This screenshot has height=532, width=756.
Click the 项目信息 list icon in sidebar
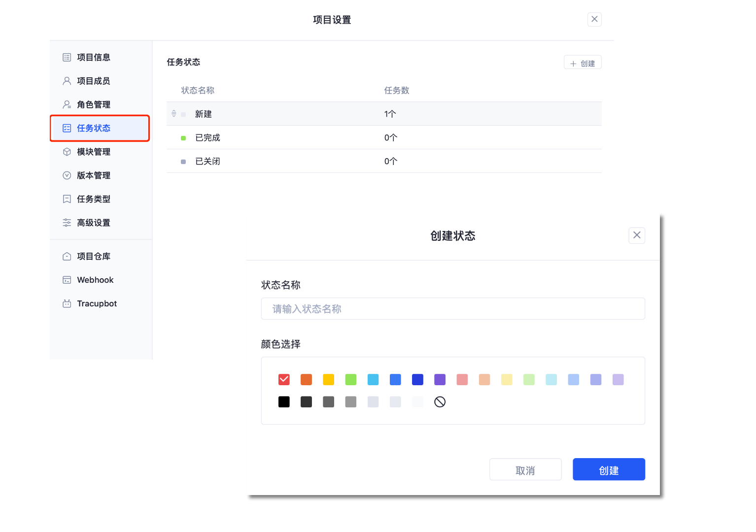(67, 58)
